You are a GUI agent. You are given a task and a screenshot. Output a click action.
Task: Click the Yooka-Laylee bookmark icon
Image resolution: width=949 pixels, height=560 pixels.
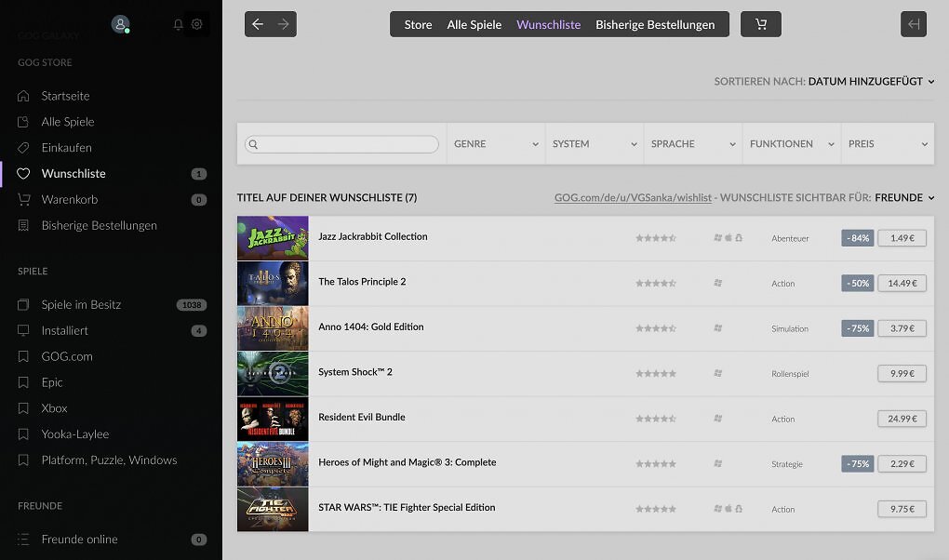pos(23,434)
